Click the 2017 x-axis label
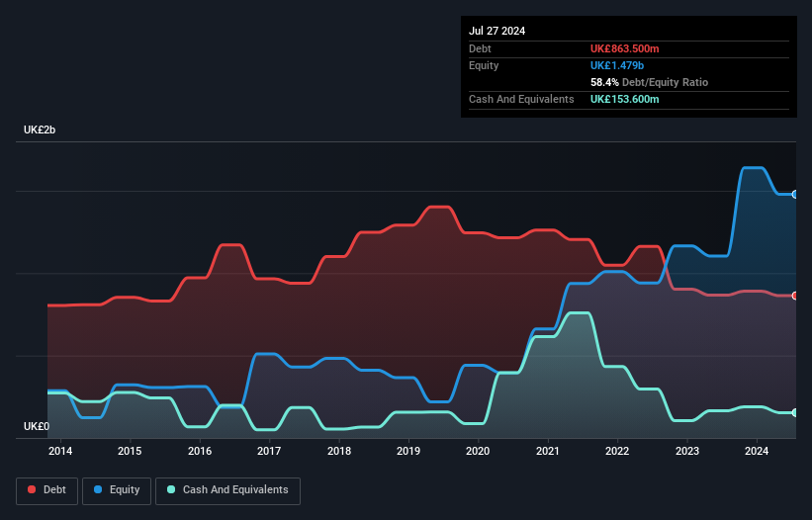812x520 pixels. click(269, 451)
